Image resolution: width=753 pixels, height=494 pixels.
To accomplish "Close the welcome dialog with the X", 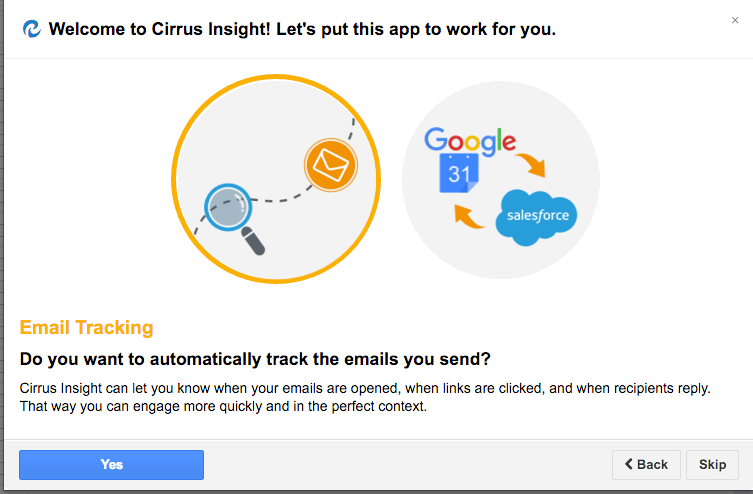I will tap(735, 20).
